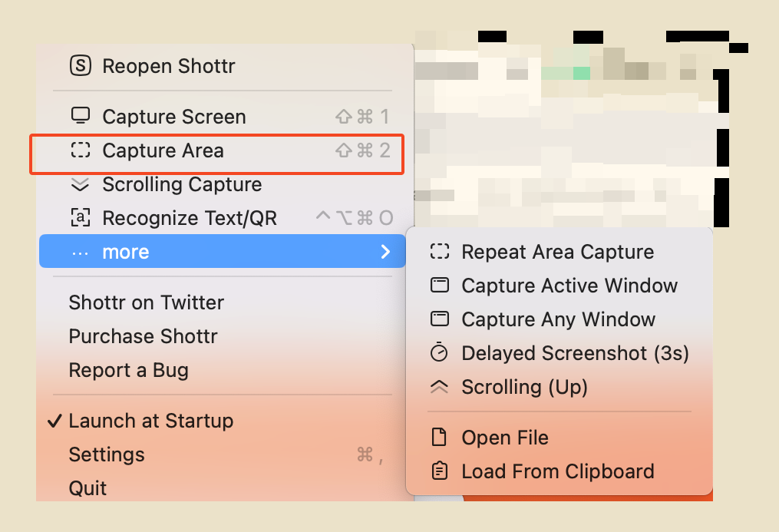This screenshot has height=532, width=779.
Task: Choose Open File in submenu
Action: pyautogui.click(x=559, y=438)
